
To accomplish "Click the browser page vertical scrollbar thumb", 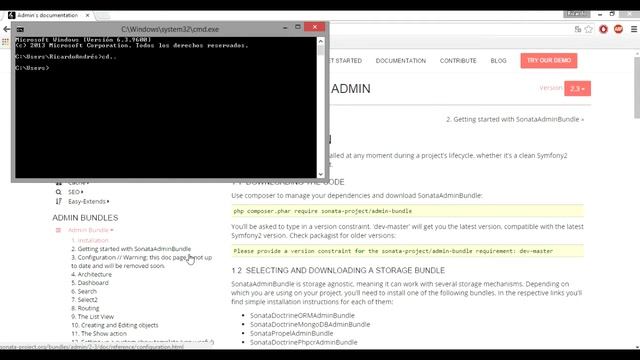I will pyautogui.click(x=637, y=88).
